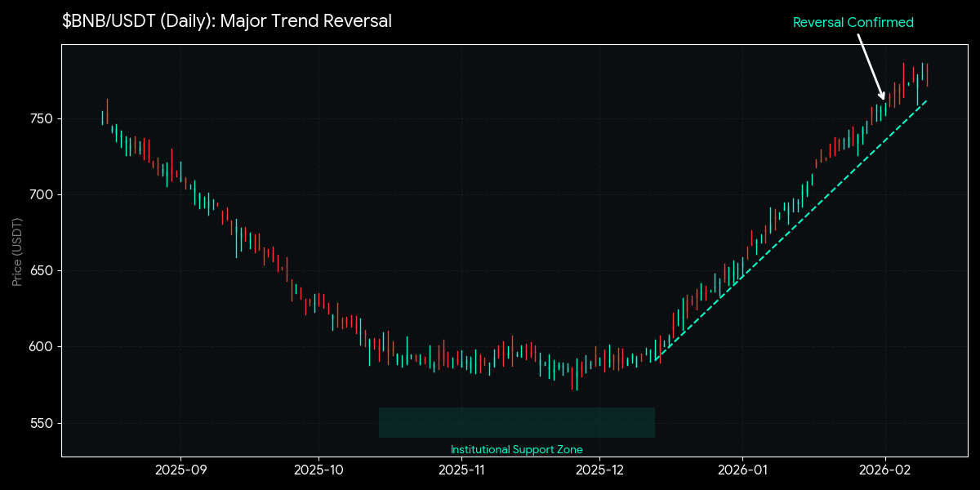Click the 750 price tick label
Viewport: 980px width, 490px height.
coord(42,119)
